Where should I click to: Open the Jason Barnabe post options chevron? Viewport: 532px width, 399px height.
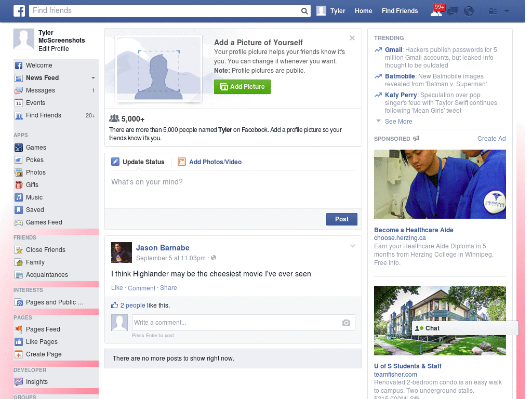[x=353, y=246]
